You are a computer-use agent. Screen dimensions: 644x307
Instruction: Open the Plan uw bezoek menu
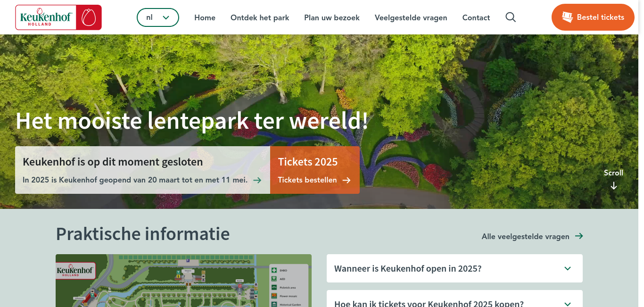(x=332, y=17)
